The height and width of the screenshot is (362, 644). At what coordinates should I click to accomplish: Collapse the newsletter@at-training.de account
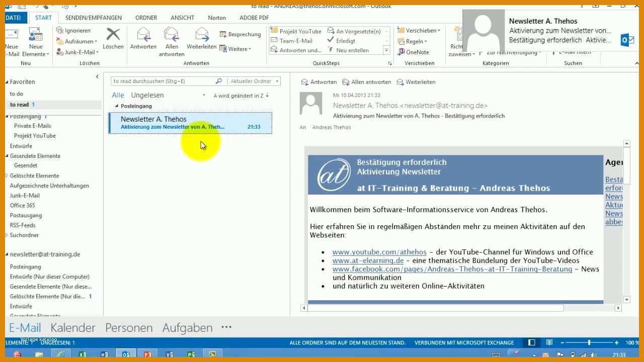[x=7, y=254]
